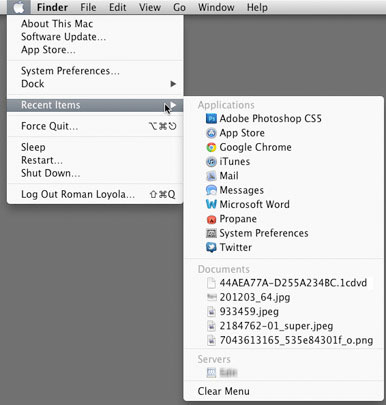Image resolution: width=386 pixels, height=405 pixels.
Task: Choose Shut Down...
Action: [95, 173]
